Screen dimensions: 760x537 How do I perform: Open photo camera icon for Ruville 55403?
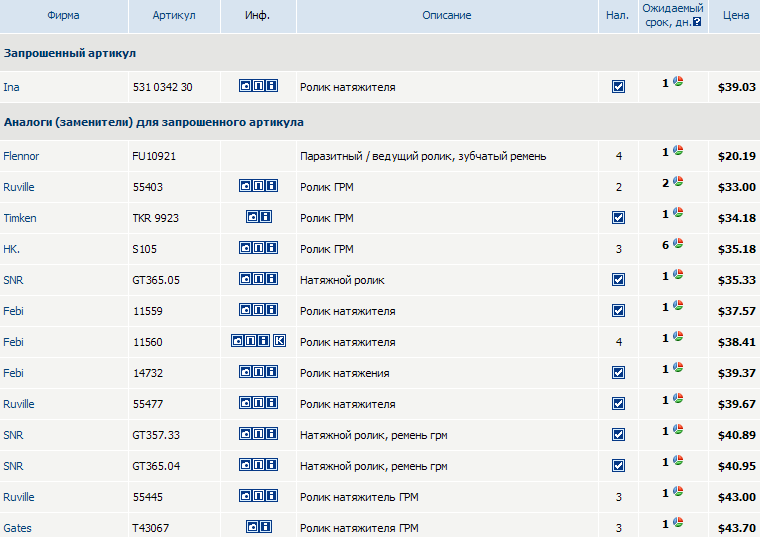pos(246,186)
